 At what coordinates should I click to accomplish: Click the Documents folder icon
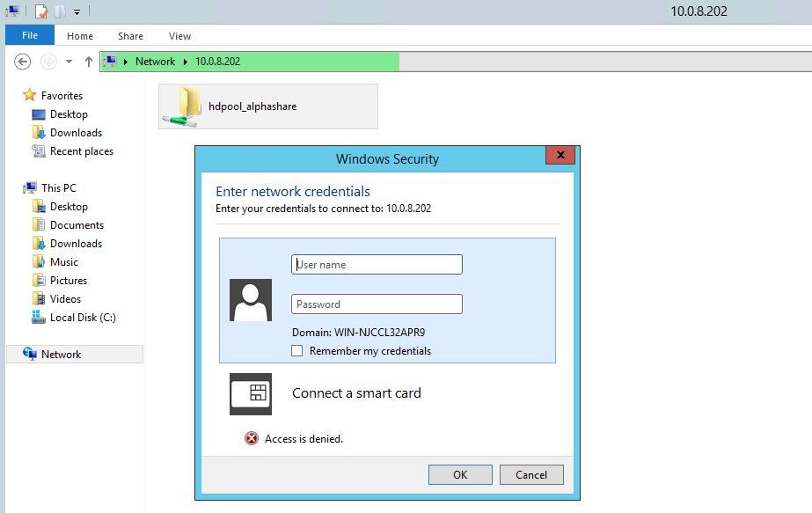tap(39, 224)
